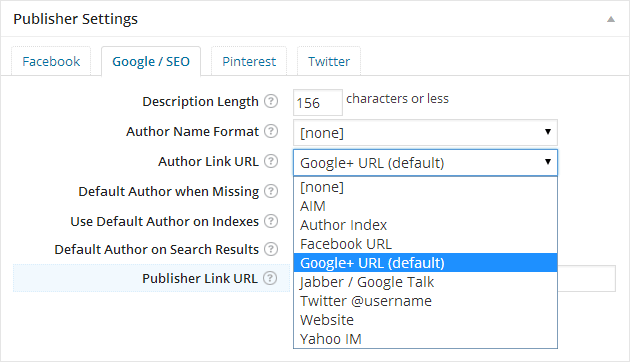Pick Facebook URL option
630x362 pixels.
(x=425, y=244)
